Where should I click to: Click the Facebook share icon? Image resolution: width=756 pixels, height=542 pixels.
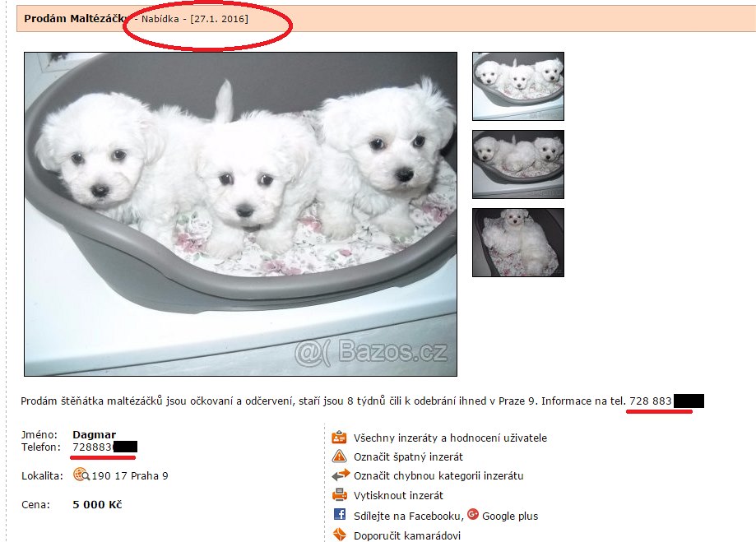(x=340, y=515)
